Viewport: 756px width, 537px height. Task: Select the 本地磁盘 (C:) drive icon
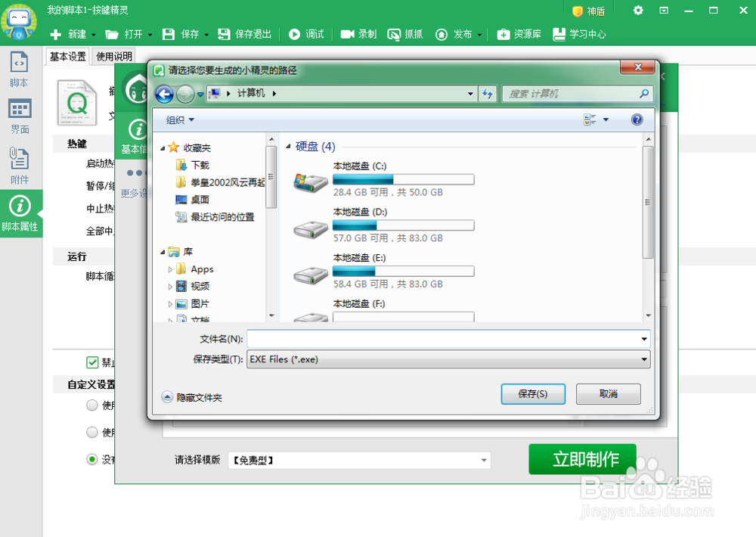click(x=311, y=182)
